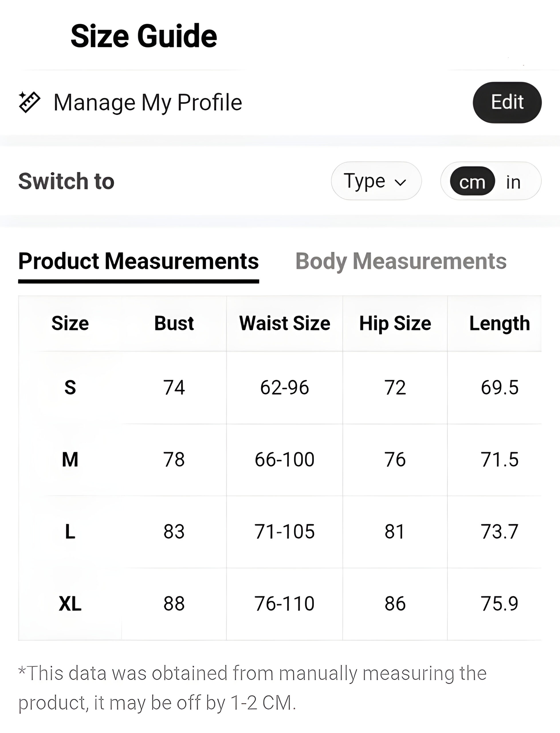Select the L size row label
Viewport: 560px width, 733px height.
pos(70,531)
